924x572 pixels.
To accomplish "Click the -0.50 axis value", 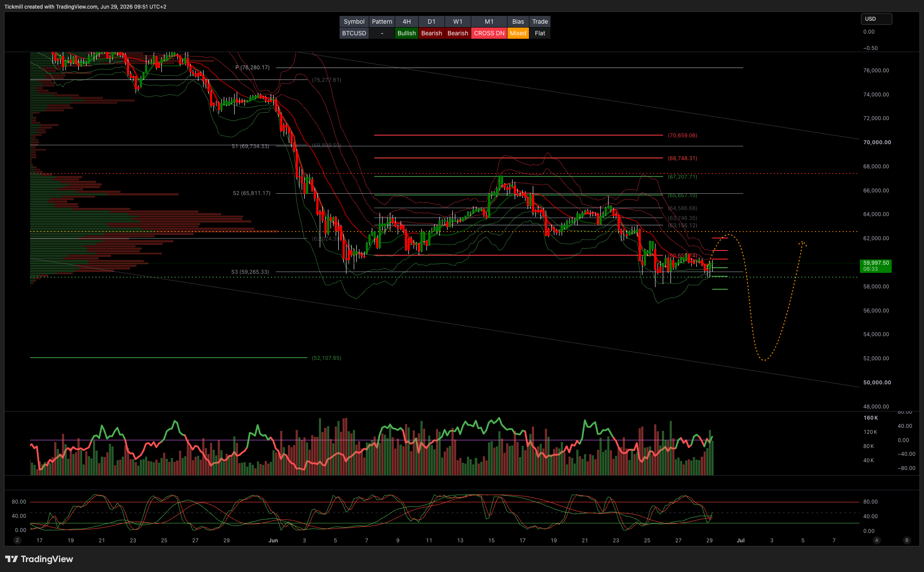I will click(x=870, y=48).
